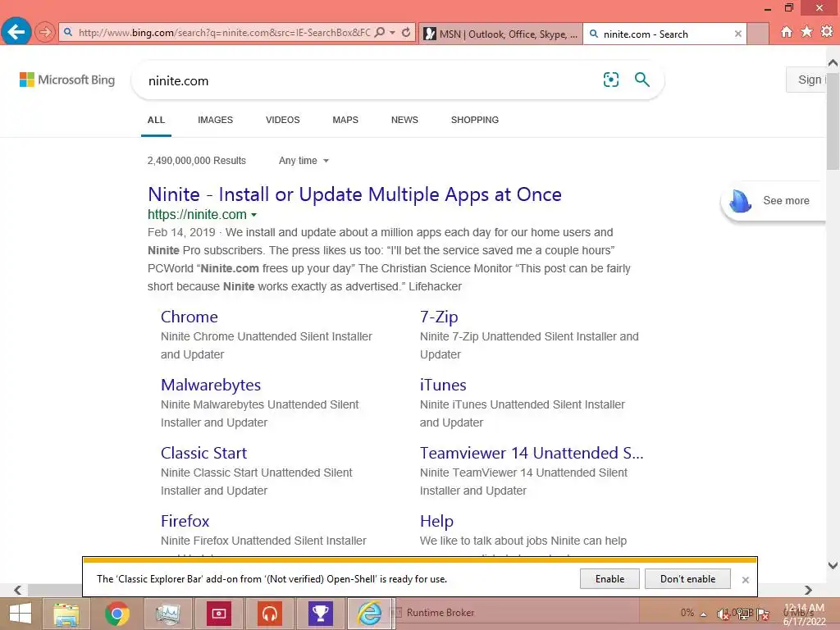Open File Explorer from the taskbar

pyautogui.click(x=66, y=614)
